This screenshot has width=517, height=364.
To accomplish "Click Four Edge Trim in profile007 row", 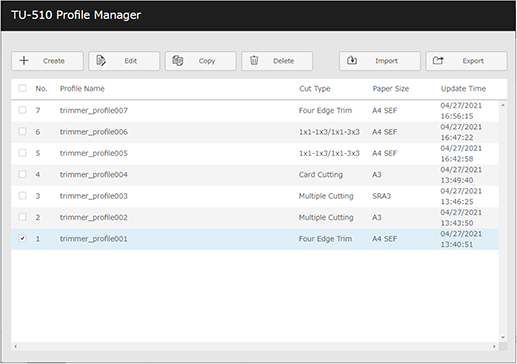I will [325, 110].
